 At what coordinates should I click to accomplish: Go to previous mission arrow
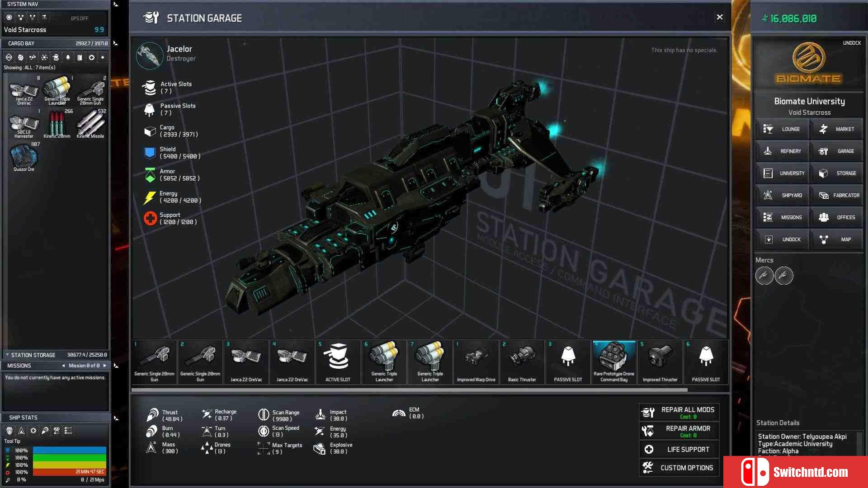coord(63,366)
